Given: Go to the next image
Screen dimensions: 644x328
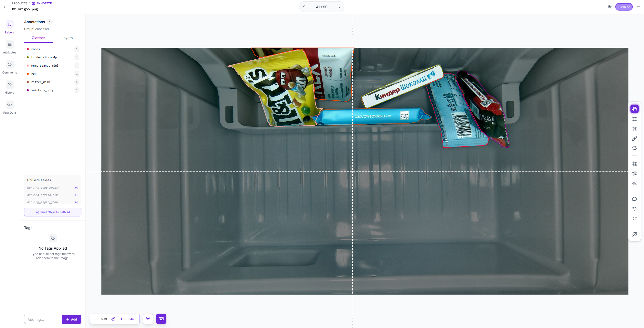Looking at the screenshot, I should (x=339, y=7).
